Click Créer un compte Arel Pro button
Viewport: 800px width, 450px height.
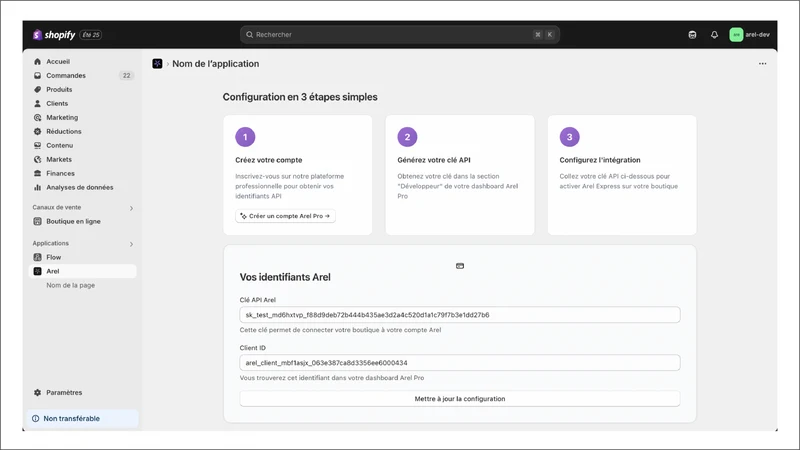285,216
